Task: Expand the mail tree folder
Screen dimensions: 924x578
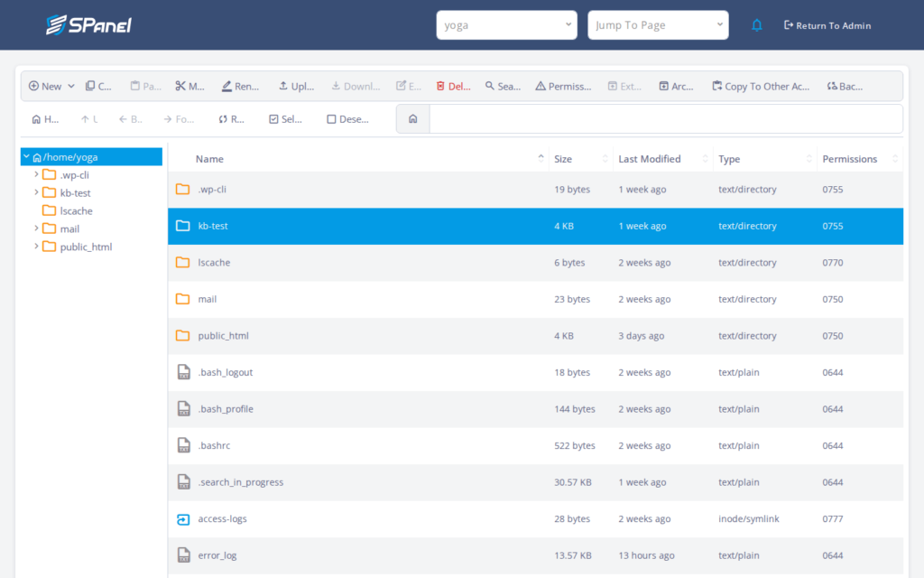Action: pos(36,228)
